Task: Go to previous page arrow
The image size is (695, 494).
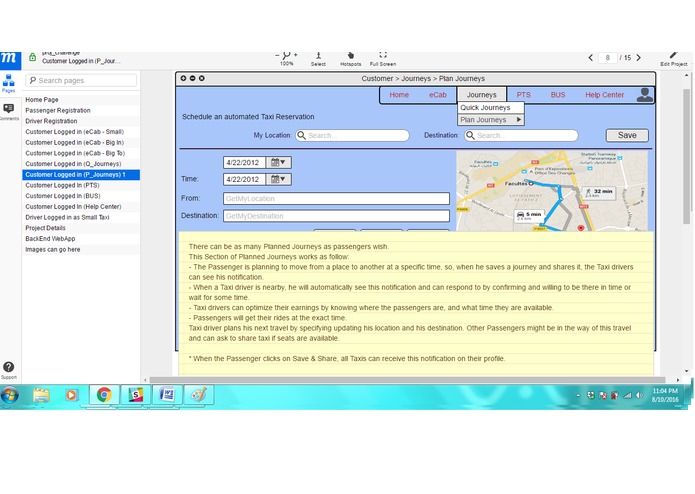Action: point(590,58)
